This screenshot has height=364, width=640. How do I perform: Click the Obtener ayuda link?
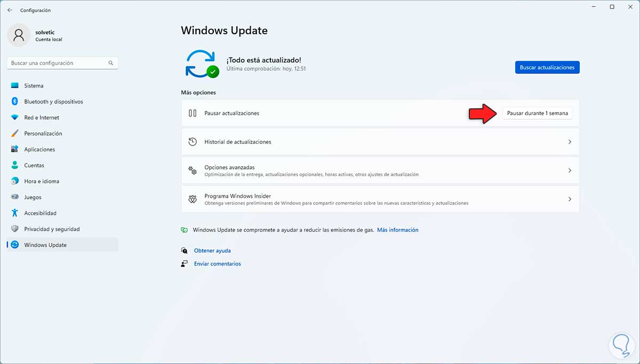212,250
